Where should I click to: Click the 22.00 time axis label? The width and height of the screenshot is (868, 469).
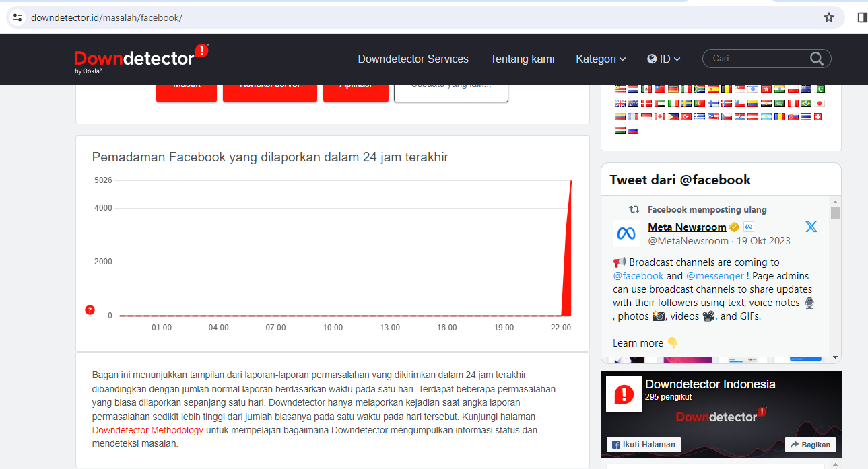pyautogui.click(x=560, y=328)
